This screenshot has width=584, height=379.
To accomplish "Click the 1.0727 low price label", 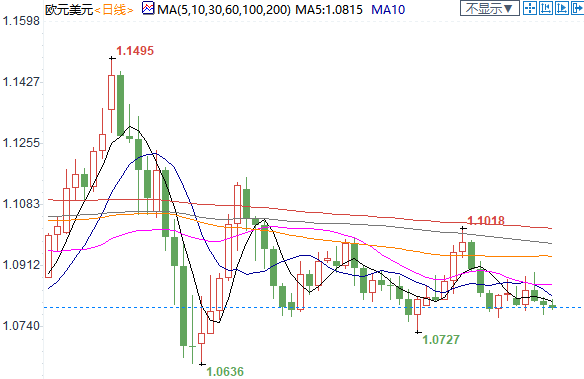I will pyautogui.click(x=441, y=339).
